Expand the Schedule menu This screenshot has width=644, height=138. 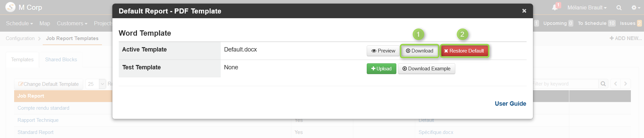(x=20, y=23)
